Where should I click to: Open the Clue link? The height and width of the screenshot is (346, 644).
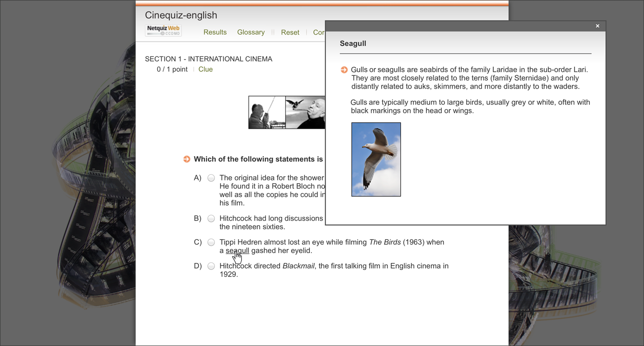(x=206, y=69)
